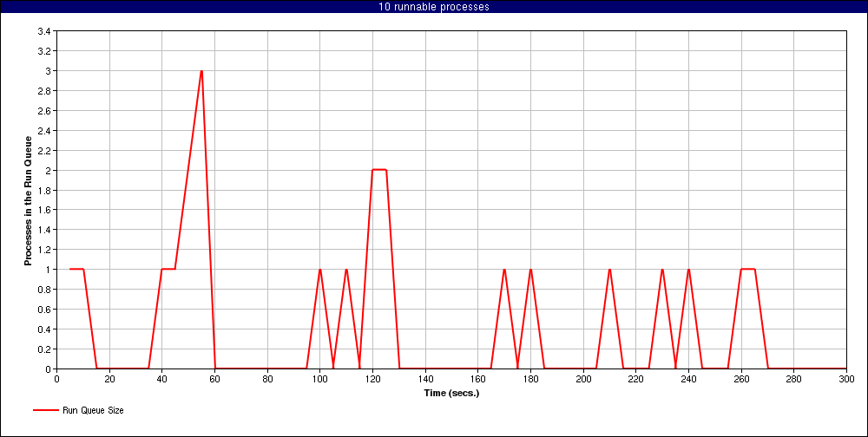Click the y-axis label '2.2'

[x=44, y=151]
